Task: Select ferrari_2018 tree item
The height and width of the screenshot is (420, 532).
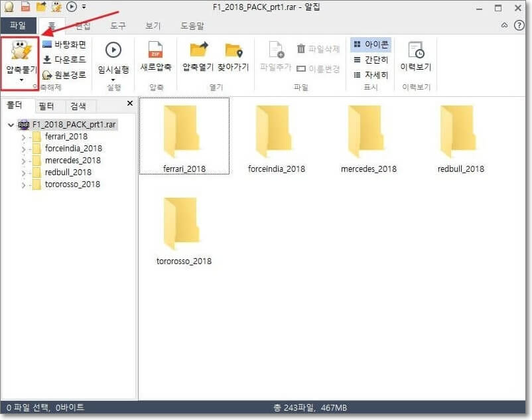Action: pos(66,137)
